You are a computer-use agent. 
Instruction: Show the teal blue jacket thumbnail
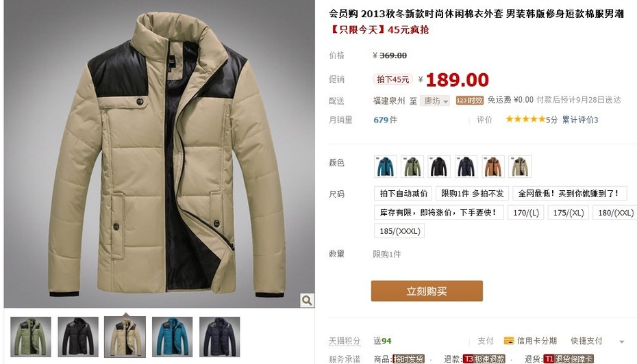tap(172, 337)
